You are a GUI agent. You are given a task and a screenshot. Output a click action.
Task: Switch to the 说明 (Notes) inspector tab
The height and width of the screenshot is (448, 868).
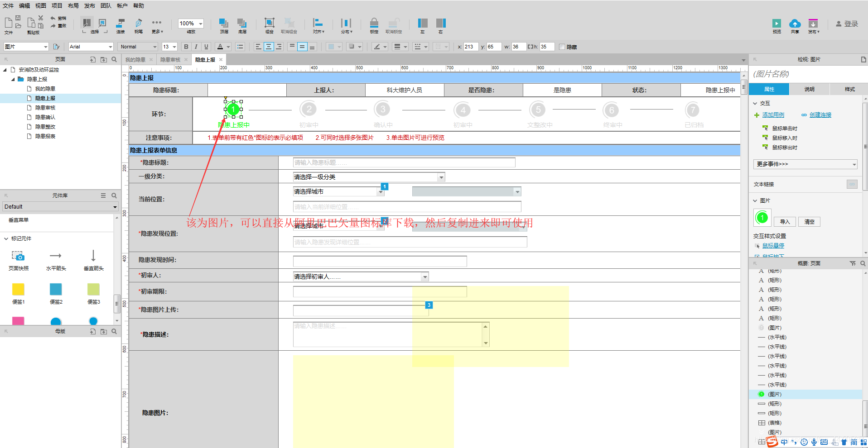click(x=809, y=89)
